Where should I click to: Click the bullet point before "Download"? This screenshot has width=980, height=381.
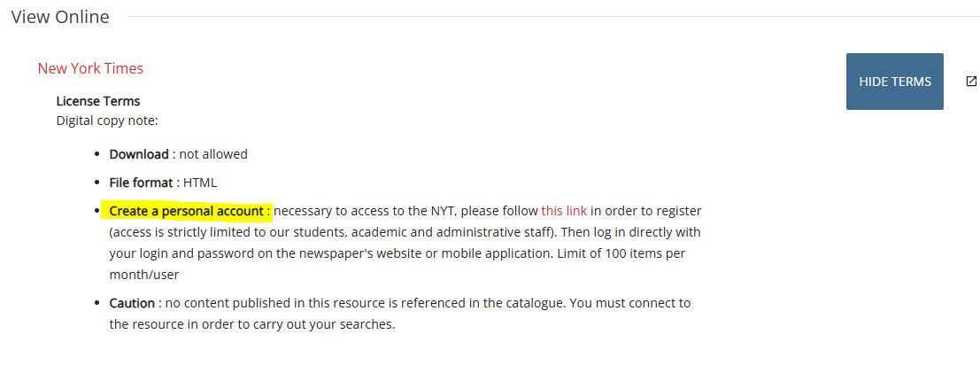(97, 154)
